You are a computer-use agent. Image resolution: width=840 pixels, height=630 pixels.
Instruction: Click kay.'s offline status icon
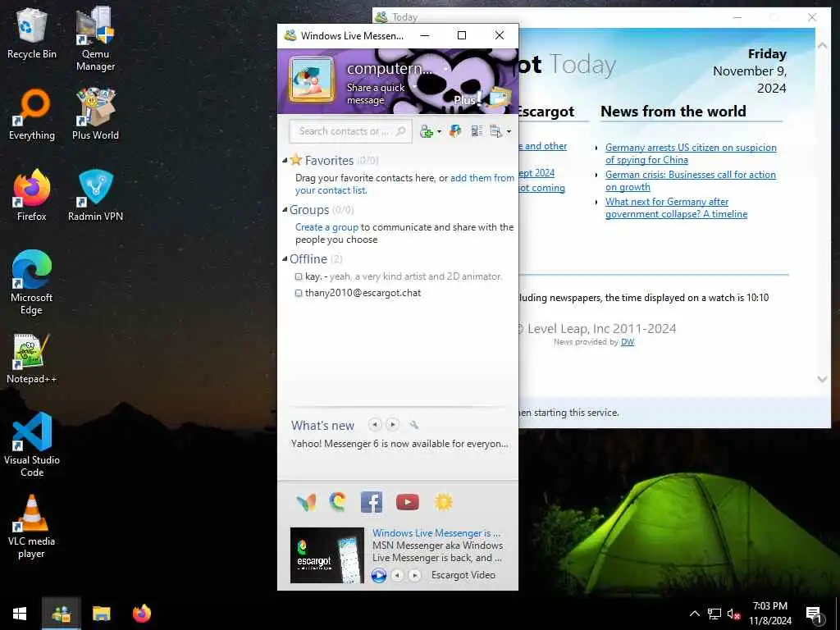tap(299, 277)
